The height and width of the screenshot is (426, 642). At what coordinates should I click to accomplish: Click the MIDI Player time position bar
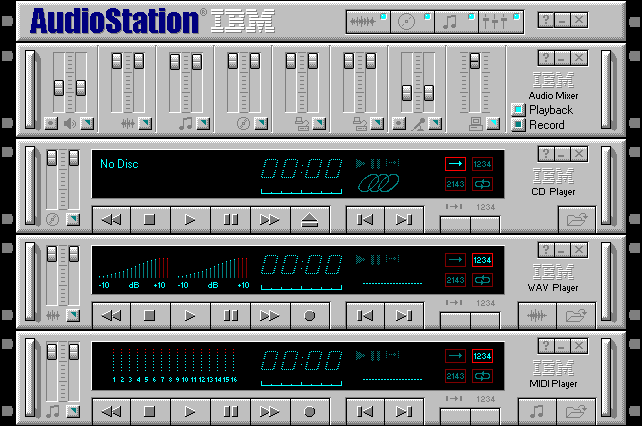click(x=300, y=381)
